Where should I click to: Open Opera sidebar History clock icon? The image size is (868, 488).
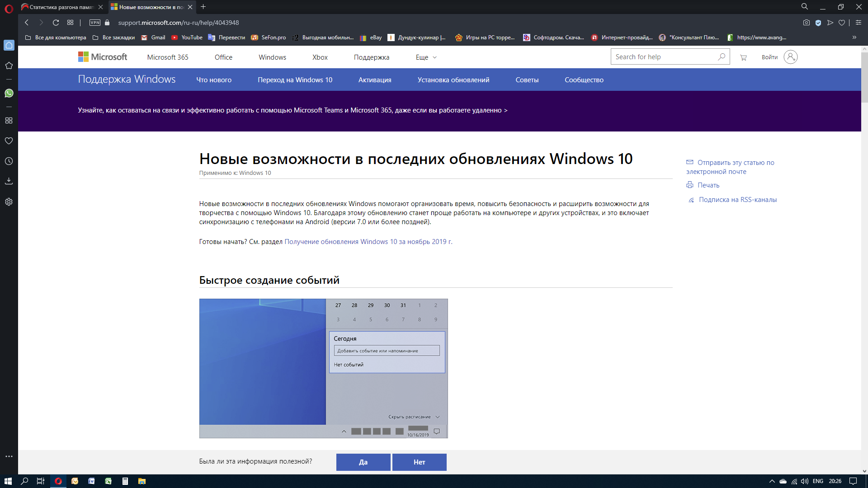click(9, 161)
